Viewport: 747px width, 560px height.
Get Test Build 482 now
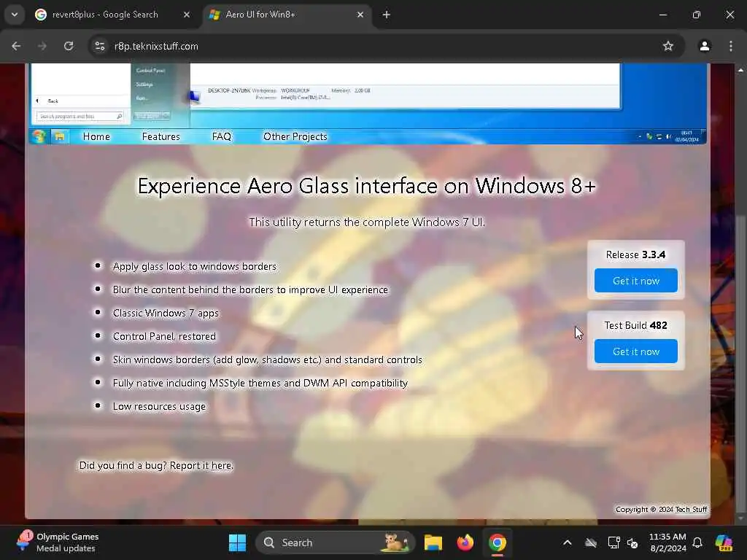tap(636, 351)
